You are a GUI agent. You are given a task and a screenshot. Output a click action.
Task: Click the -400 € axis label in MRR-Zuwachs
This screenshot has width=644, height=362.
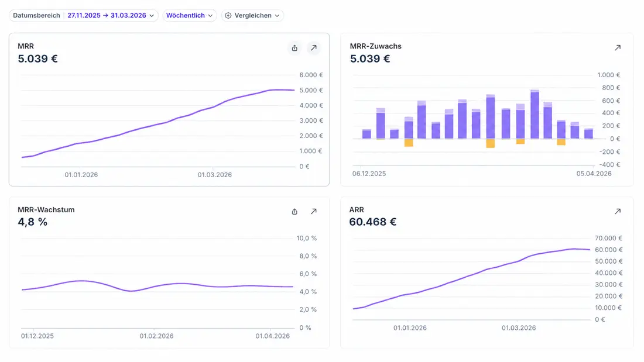click(x=609, y=165)
